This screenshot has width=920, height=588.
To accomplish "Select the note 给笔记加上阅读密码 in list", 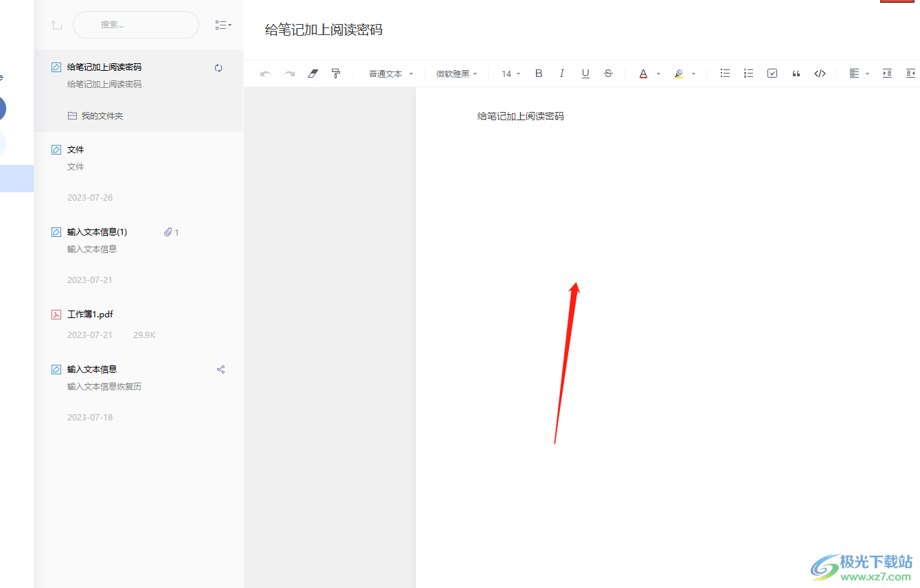I will coord(139,90).
